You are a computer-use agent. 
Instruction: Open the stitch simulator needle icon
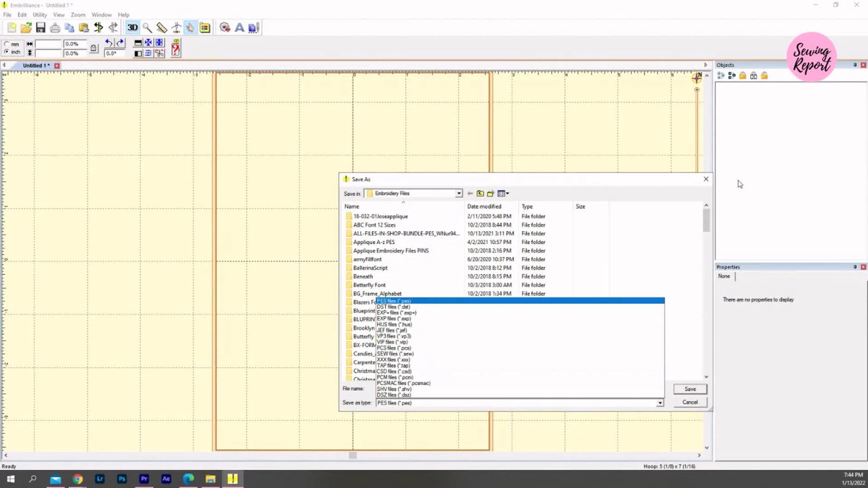pyautogui.click(x=176, y=28)
